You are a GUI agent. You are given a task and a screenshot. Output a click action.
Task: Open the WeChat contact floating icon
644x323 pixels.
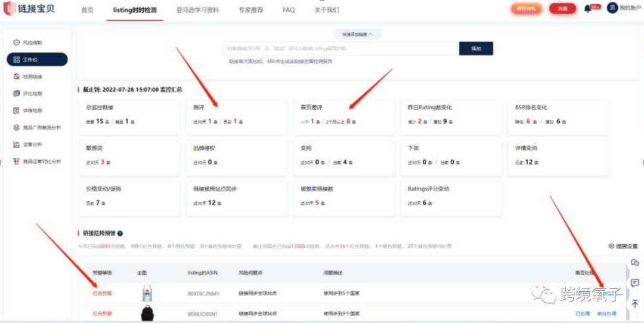pyautogui.click(x=634, y=263)
